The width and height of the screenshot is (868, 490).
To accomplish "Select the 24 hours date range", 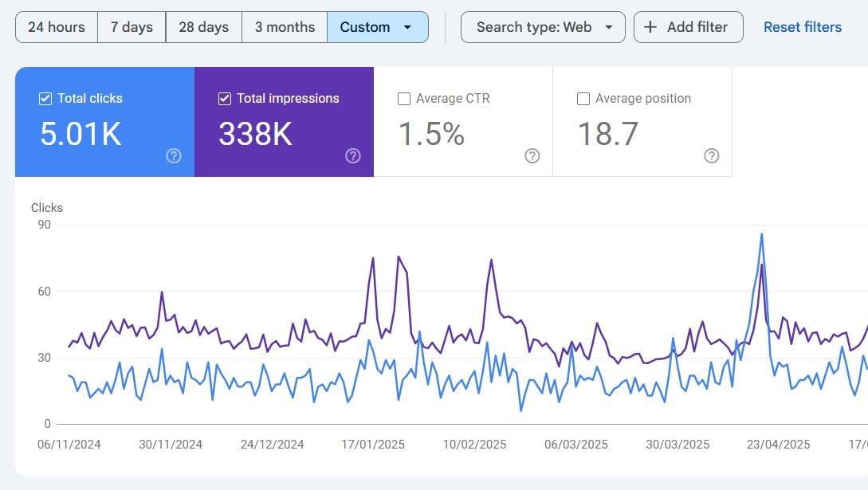I will (x=57, y=27).
